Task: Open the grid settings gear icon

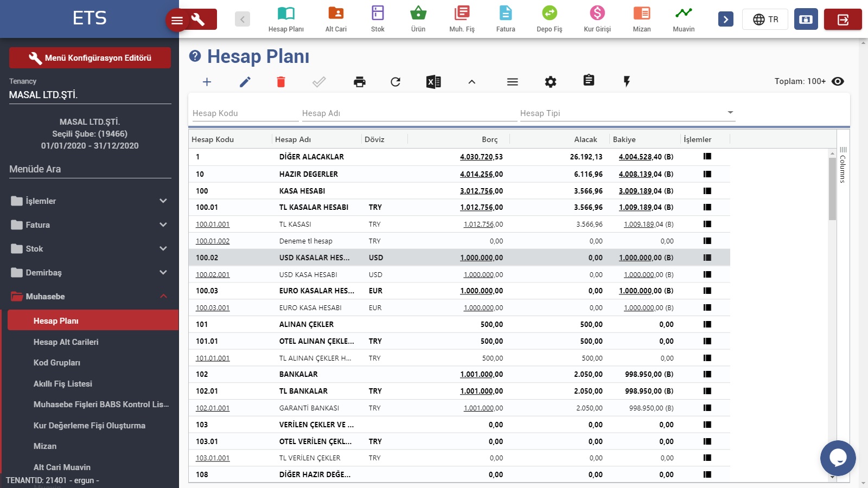Action: click(551, 82)
